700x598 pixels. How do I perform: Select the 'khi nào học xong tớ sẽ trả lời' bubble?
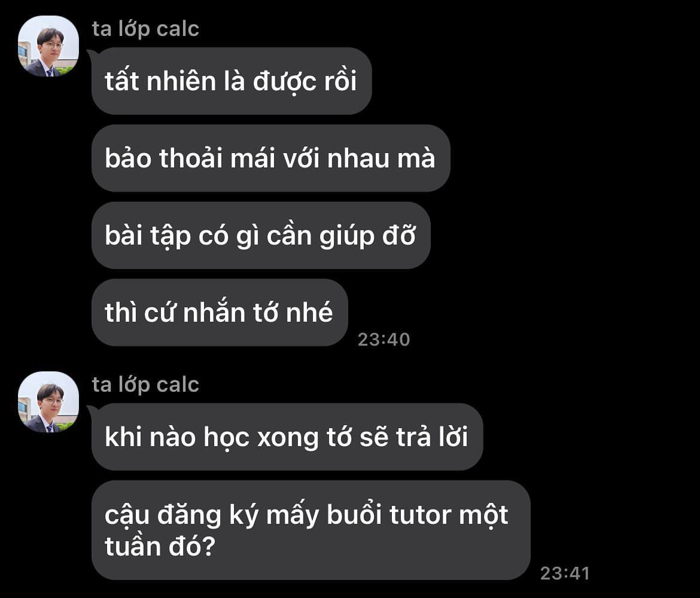point(288,437)
